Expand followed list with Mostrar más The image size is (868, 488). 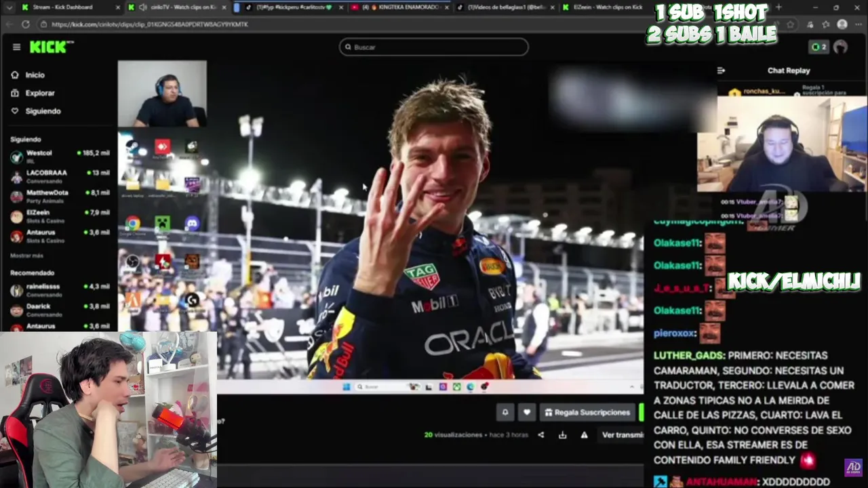click(x=26, y=256)
